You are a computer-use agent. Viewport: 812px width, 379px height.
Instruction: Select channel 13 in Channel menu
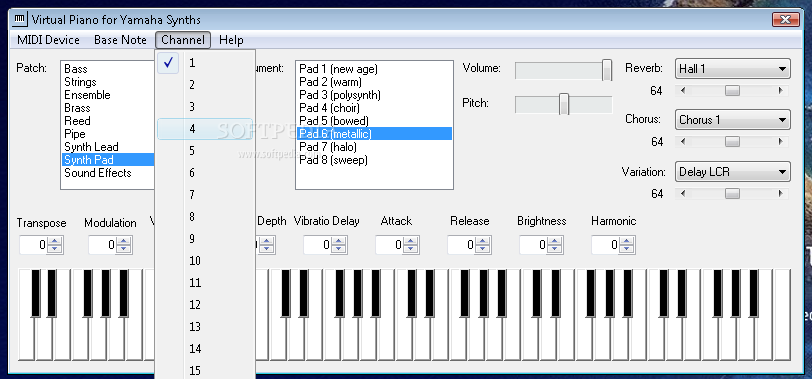(x=205, y=327)
